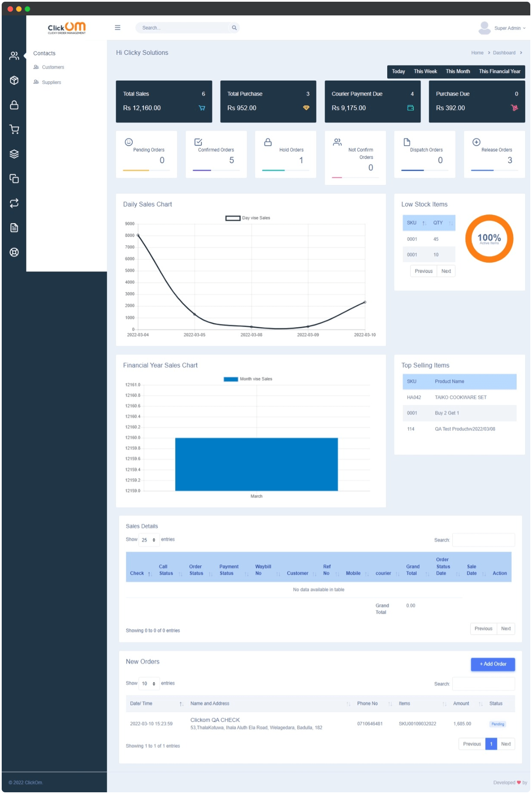532x794 pixels.
Task: Click page 1 in New Orders pagination
Action: pyautogui.click(x=491, y=744)
